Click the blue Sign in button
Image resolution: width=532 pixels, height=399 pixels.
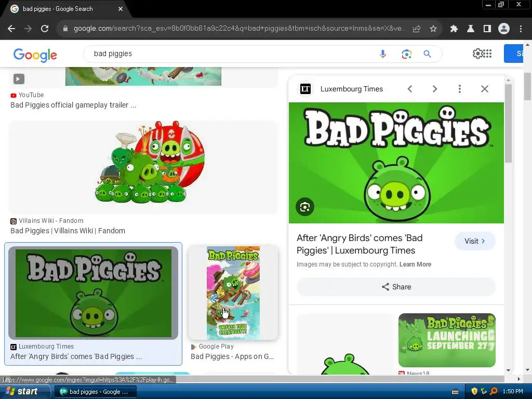click(513, 54)
